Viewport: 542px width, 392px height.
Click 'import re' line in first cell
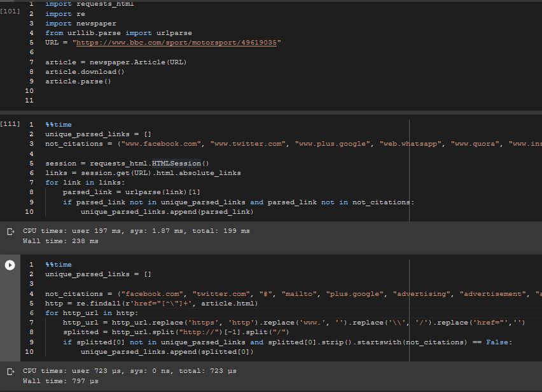point(65,14)
